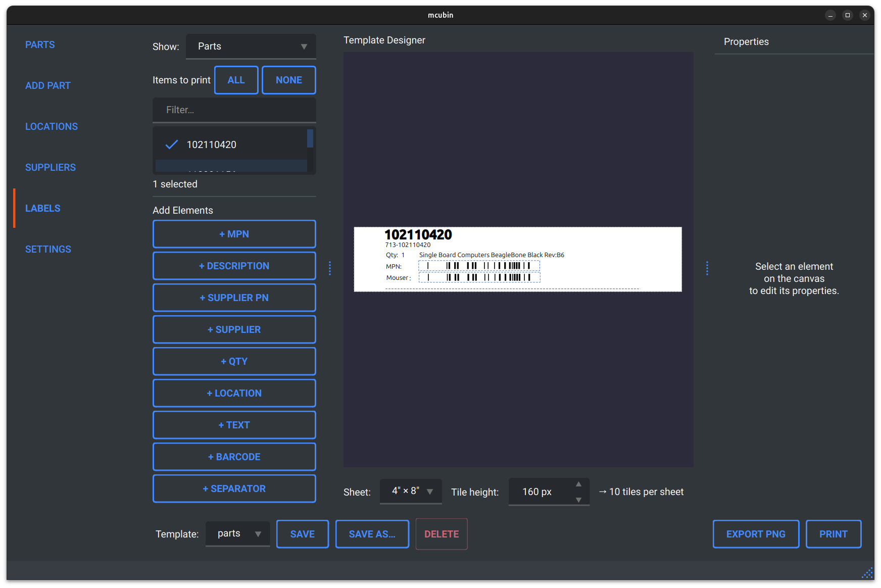Click NONE to deselect all parts
881x588 pixels.
pos(288,80)
